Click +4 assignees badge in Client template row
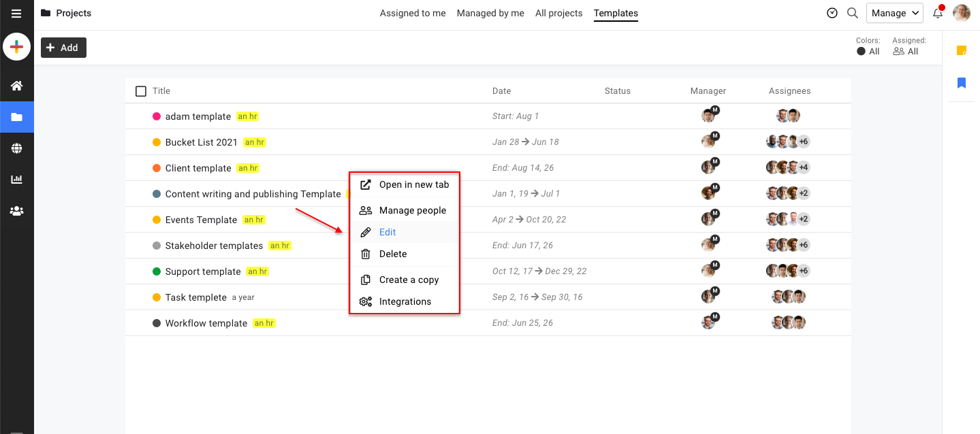 point(804,167)
